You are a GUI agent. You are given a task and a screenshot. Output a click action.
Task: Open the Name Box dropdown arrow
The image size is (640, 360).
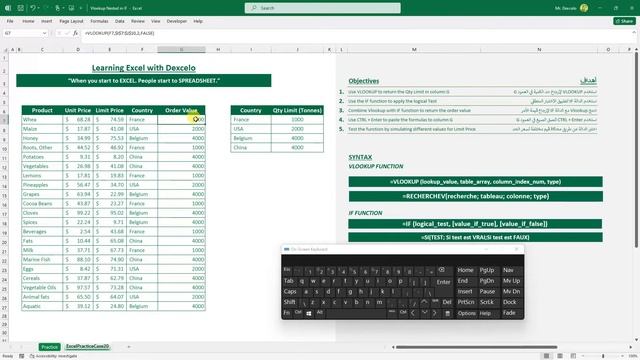tap(44, 33)
